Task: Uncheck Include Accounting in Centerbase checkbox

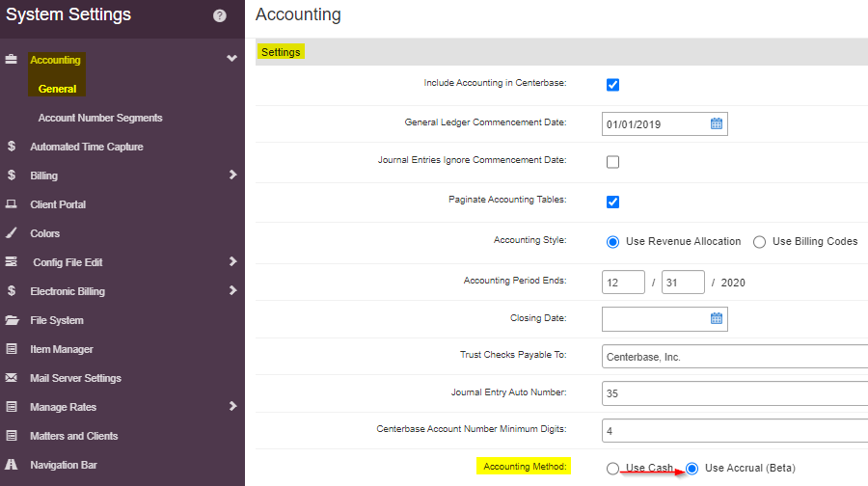Action: 612,85
